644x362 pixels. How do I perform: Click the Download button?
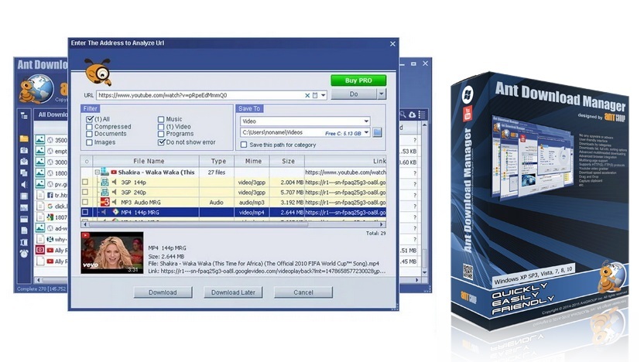point(163,292)
